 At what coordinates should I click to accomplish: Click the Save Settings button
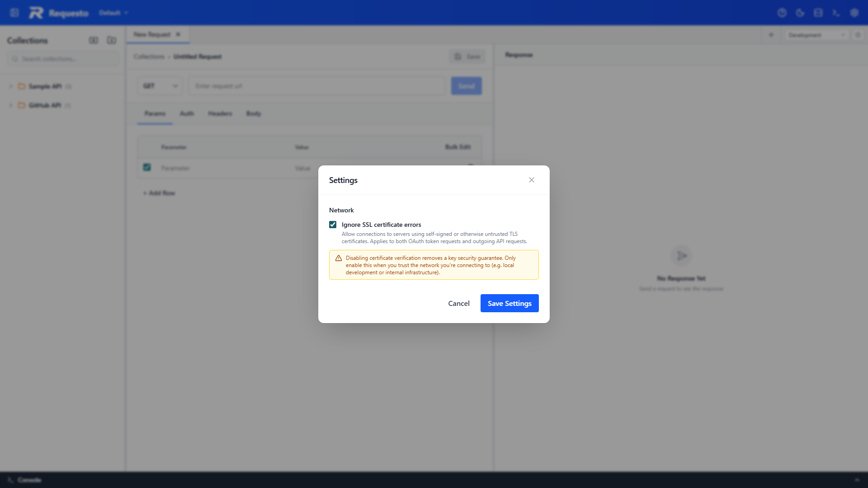tap(509, 303)
